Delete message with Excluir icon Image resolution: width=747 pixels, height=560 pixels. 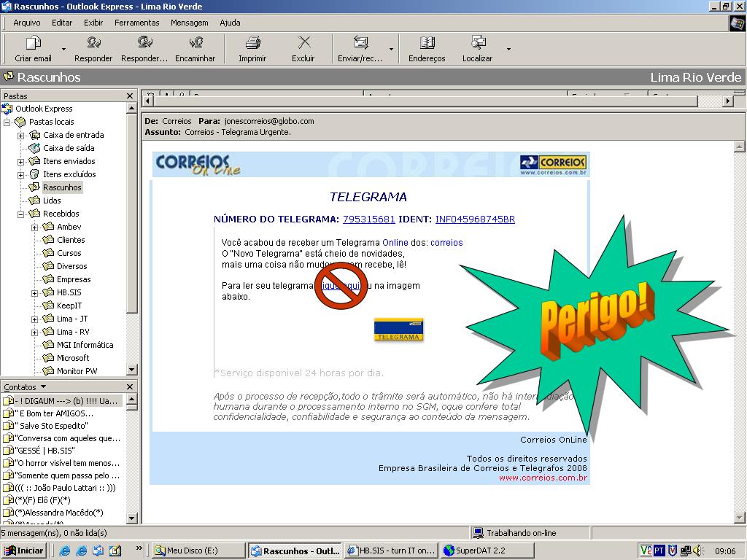click(303, 43)
